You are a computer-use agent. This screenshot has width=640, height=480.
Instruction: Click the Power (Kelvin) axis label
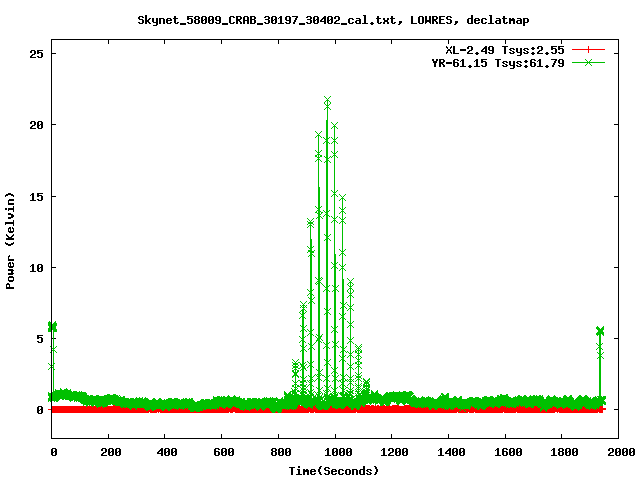(10, 240)
